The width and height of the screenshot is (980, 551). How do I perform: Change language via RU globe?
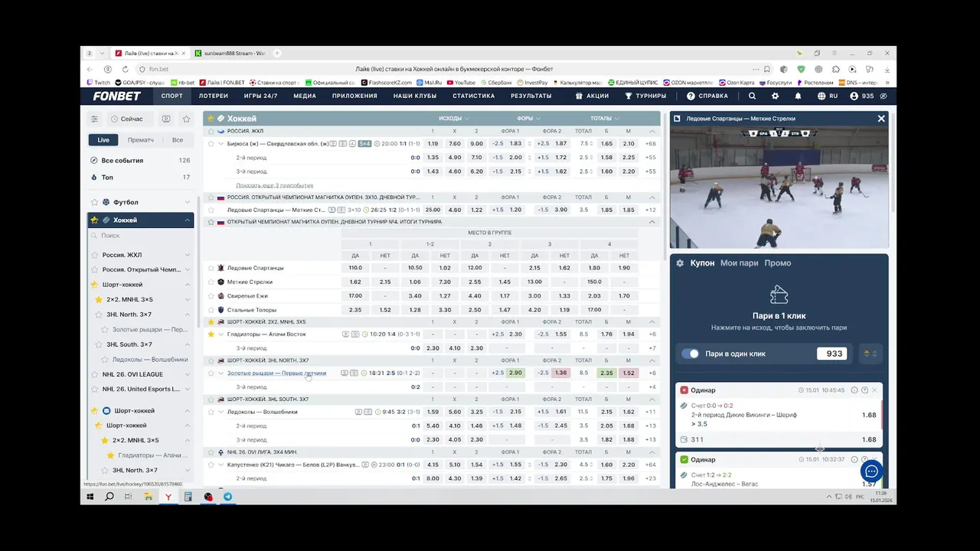pos(828,96)
